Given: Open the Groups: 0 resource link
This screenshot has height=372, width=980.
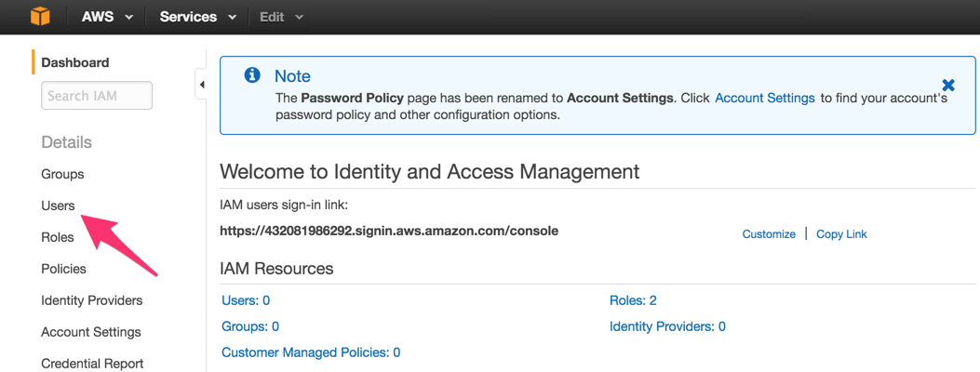Looking at the screenshot, I should 250,326.
